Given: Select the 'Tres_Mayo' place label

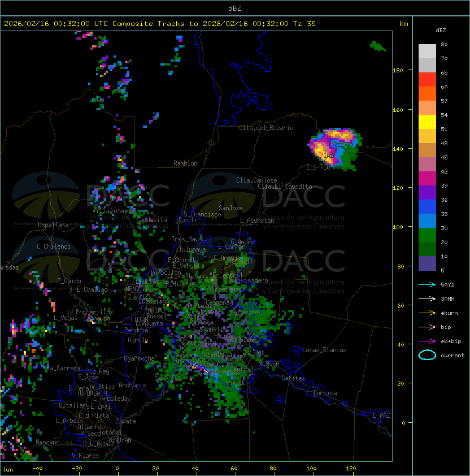Looking at the screenshot, I should (x=186, y=239).
